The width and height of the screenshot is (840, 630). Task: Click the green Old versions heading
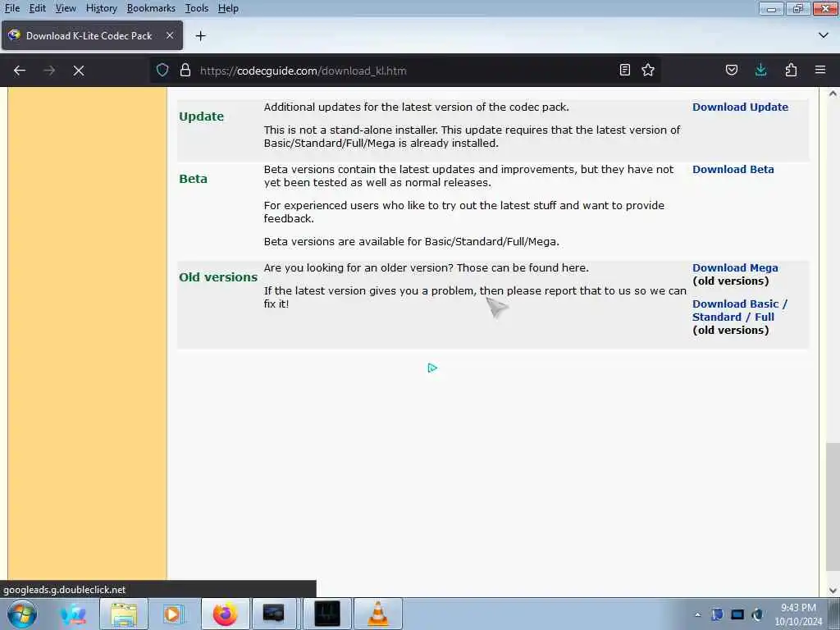coord(218,277)
